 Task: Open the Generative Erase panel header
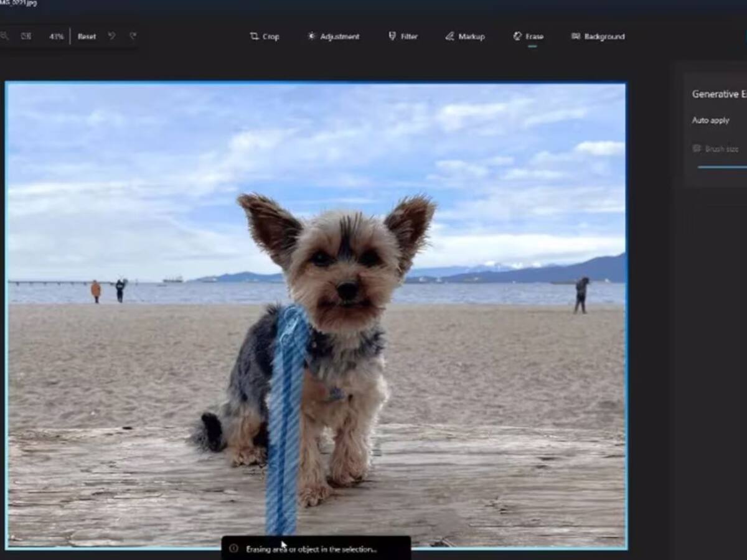tap(716, 93)
